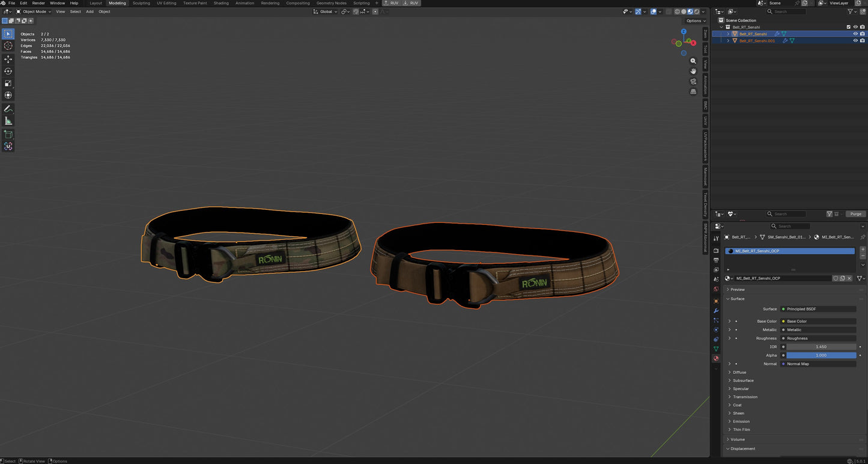Click the Alpha value slider

coord(821,355)
